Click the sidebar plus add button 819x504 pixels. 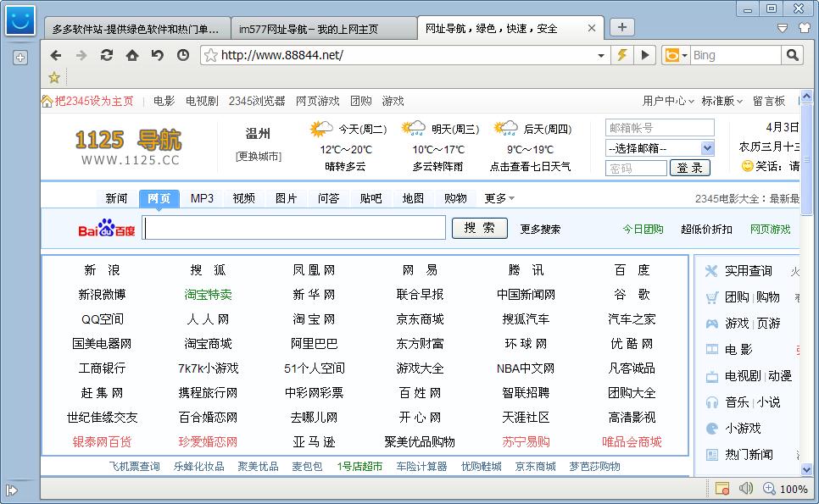coord(19,58)
